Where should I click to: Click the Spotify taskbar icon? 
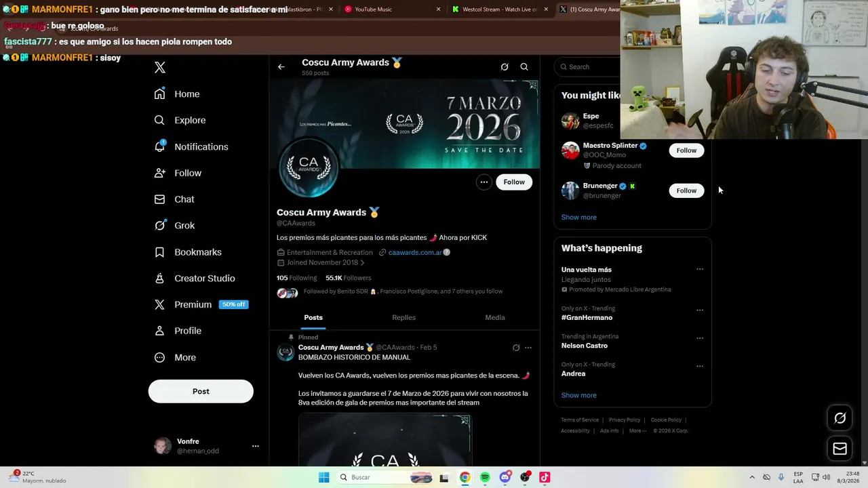tap(485, 477)
